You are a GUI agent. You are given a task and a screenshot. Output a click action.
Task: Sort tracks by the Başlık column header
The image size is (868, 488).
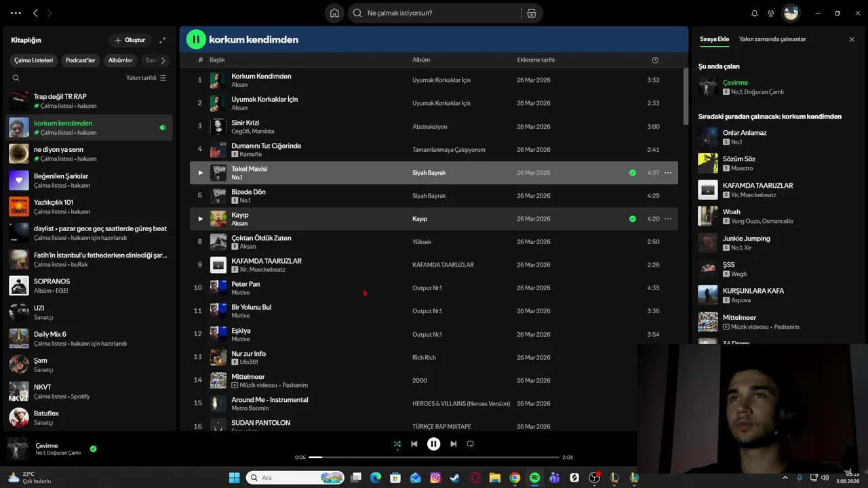click(x=217, y=60)
